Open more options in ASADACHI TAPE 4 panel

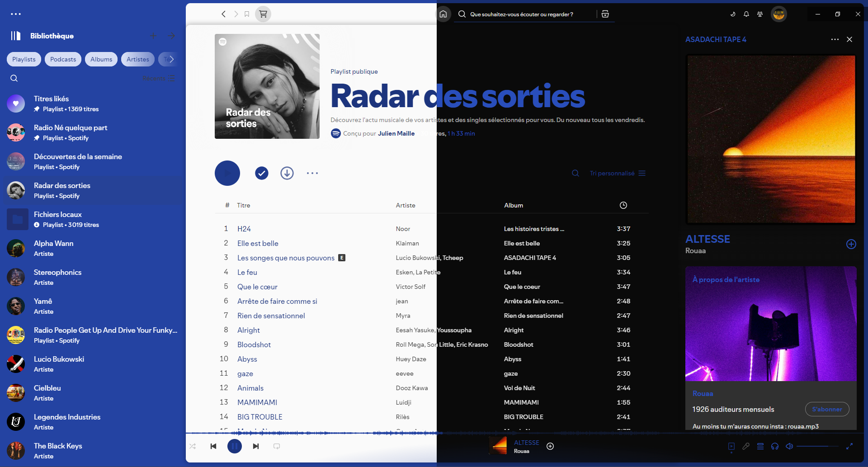pos(835,39)
